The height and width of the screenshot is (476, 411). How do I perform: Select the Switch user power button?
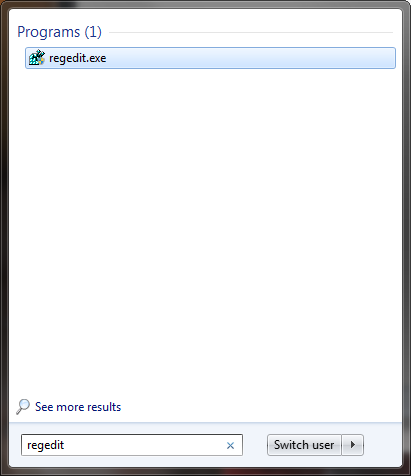point(304,445)
